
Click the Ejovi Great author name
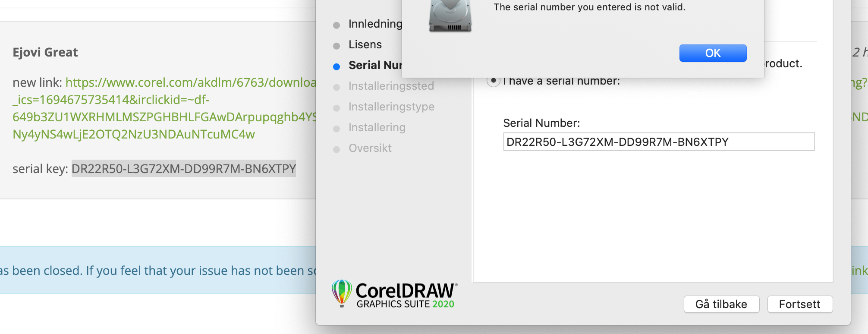(x=45, y=52)
